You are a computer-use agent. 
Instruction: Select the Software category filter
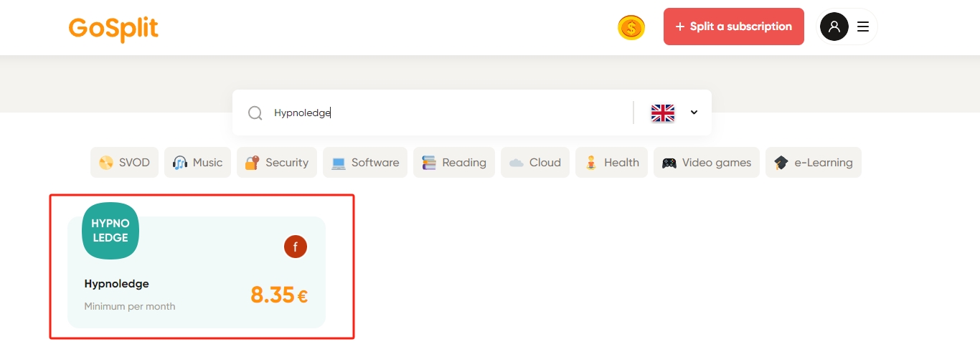coord(365,163)
